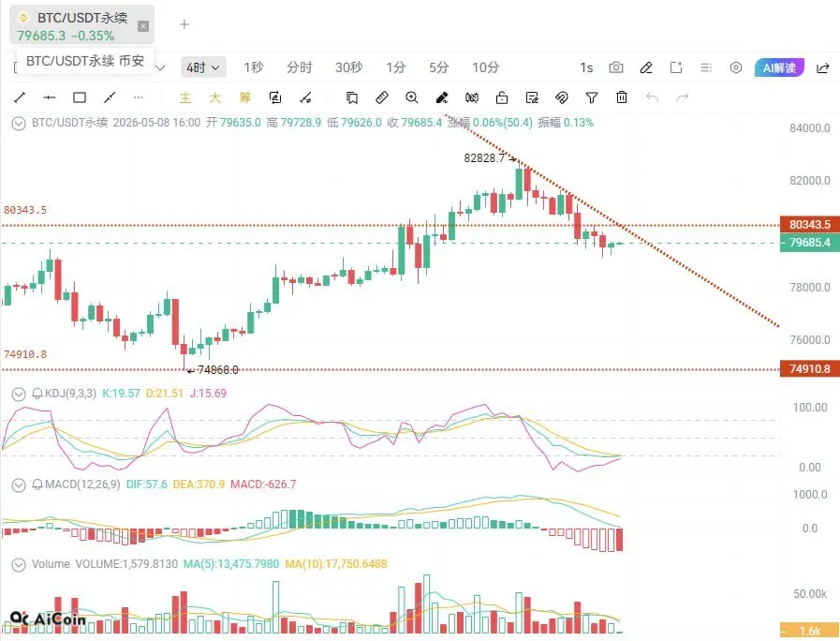Collapse the Volume indicator panel
The image size is (840, 641).
click(19, 565)
